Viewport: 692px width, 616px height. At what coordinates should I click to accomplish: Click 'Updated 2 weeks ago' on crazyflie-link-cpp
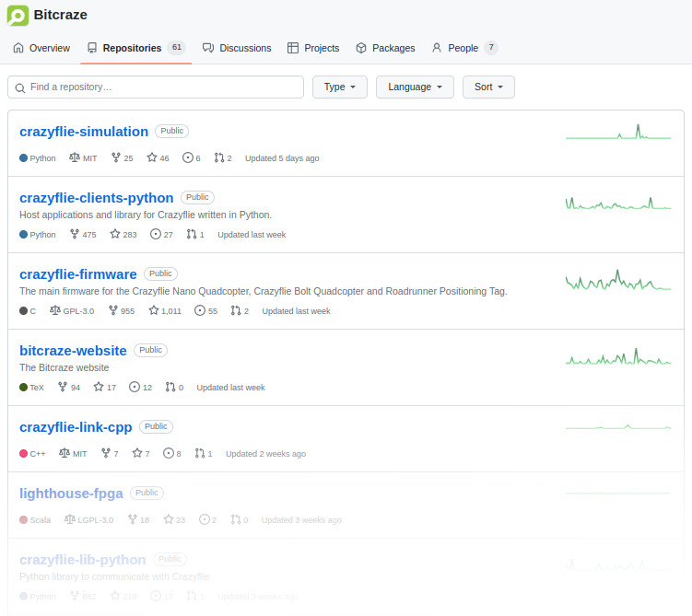tap(265, 454)
